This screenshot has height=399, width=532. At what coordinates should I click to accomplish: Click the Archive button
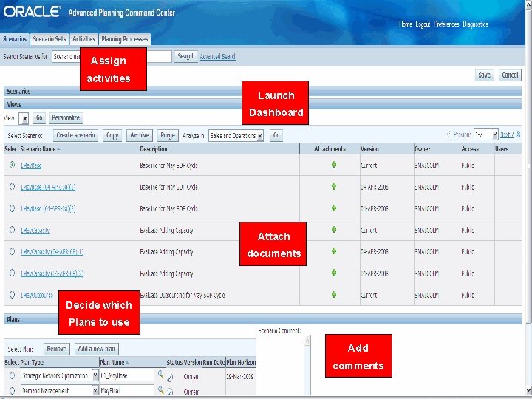[140, 135]
